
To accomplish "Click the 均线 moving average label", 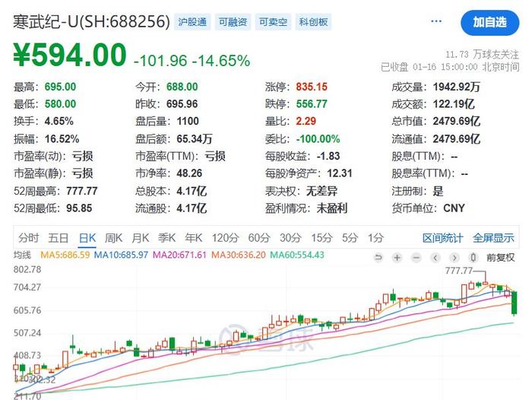I will coord(22,255).
